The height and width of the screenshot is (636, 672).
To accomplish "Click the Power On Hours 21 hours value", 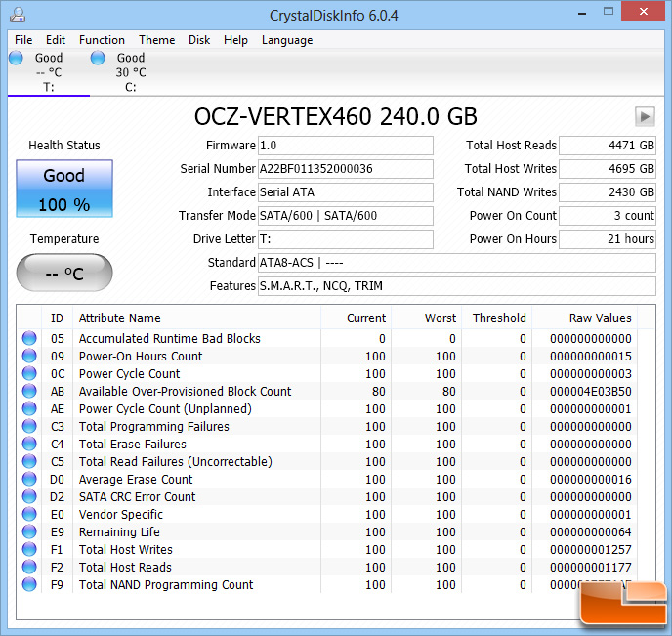I will tap(607, 239).
